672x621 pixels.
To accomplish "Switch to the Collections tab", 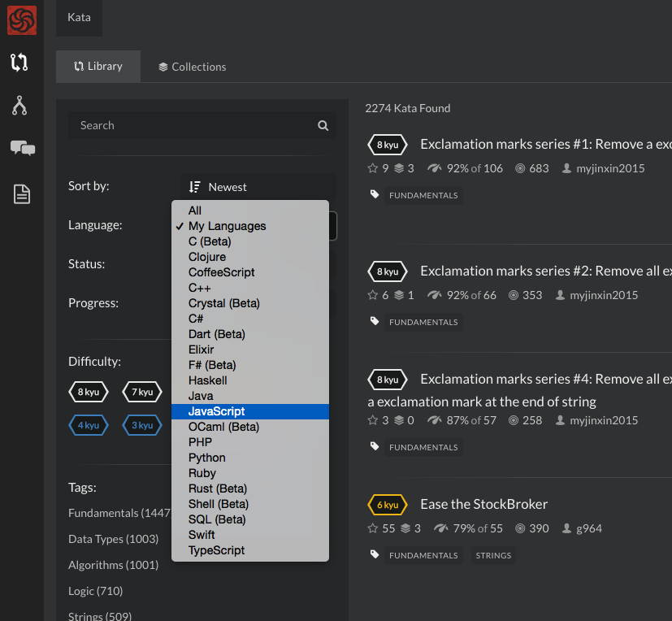I will 192,67.
